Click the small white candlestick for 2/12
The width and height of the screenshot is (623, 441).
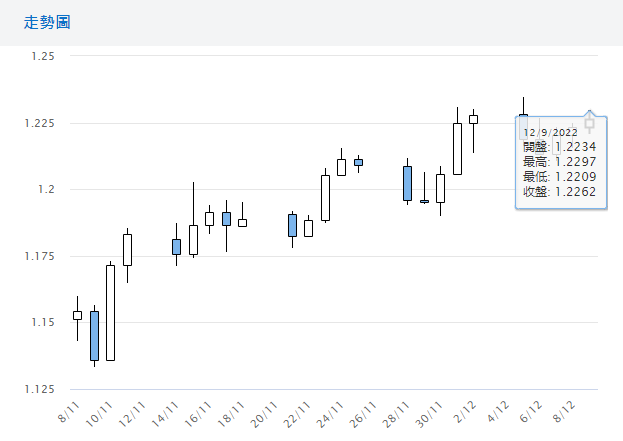point(473,119)
